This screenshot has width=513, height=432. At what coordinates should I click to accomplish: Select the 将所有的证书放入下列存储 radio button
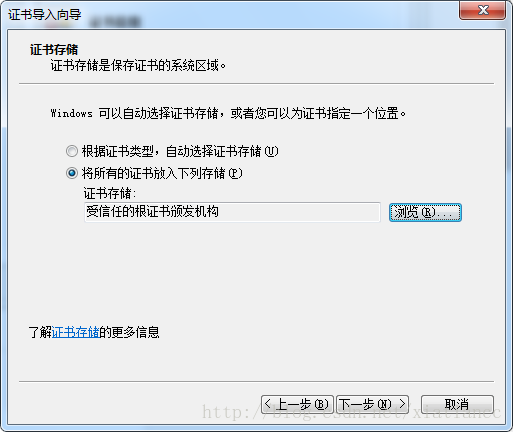pyautogui.click(x=72, y=173)
